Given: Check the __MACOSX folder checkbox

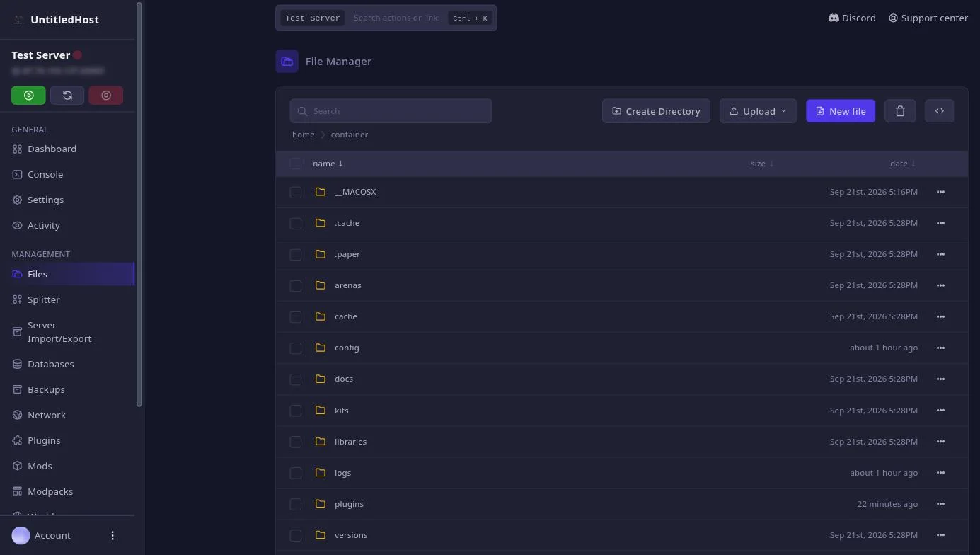Looking at the screenshot, I should pyautogui.click(x=296, y=193).
